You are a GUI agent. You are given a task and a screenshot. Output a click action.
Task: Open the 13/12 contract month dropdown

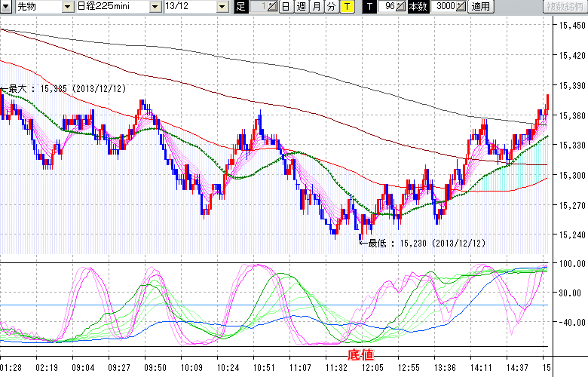click(222, 7)
